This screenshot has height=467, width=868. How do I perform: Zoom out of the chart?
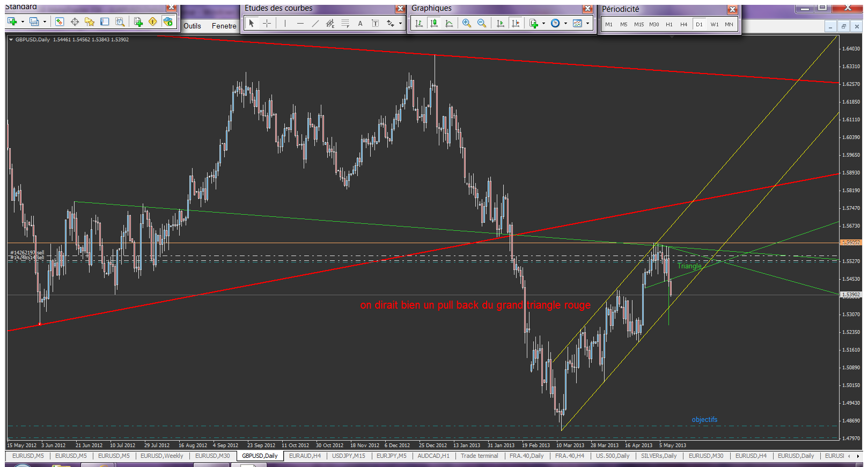tap(482, 23)
